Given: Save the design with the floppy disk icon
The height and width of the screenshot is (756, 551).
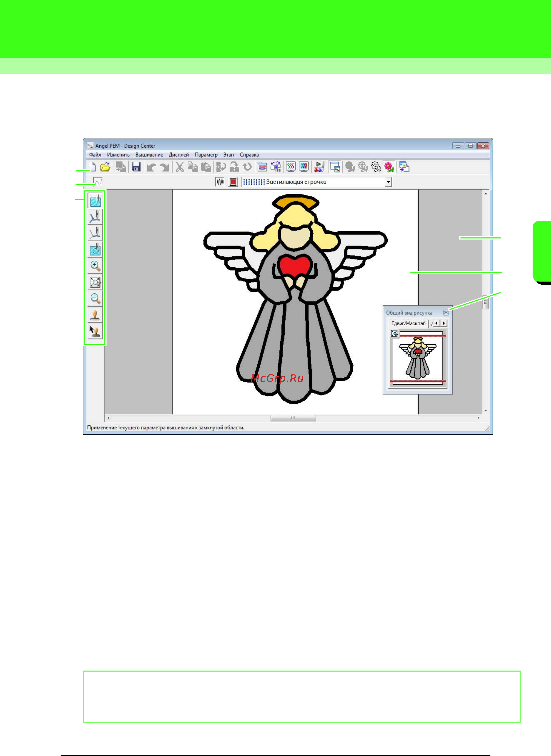Looking at the screenshot, I should click(x=136, y=166).
